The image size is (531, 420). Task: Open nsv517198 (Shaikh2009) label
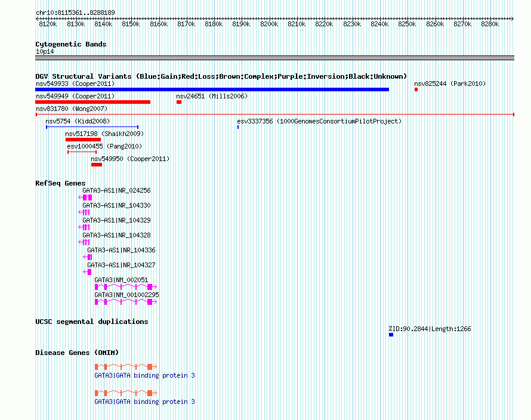tap(104, 134)
